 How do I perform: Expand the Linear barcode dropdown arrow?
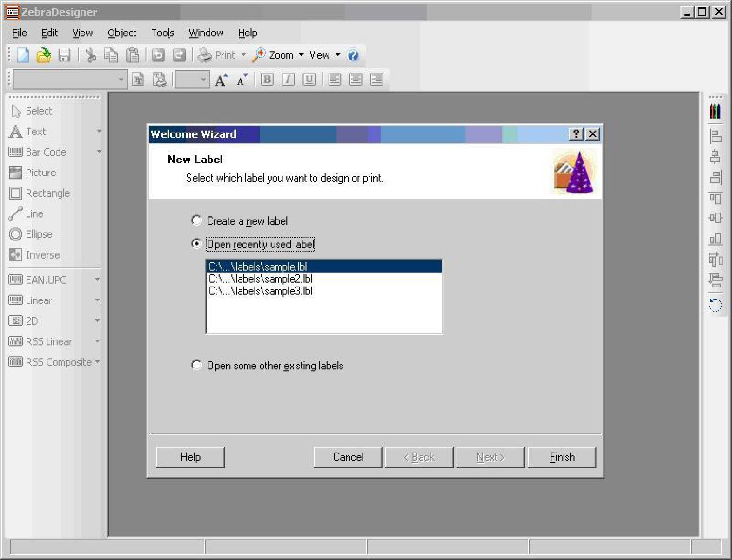coord(97,300)
